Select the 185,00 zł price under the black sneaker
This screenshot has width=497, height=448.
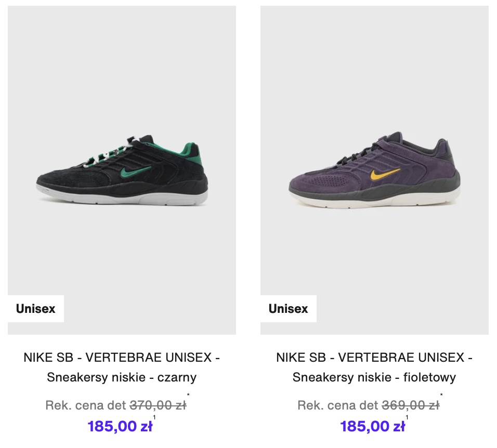pyautogui.click(x=120, y=427)
